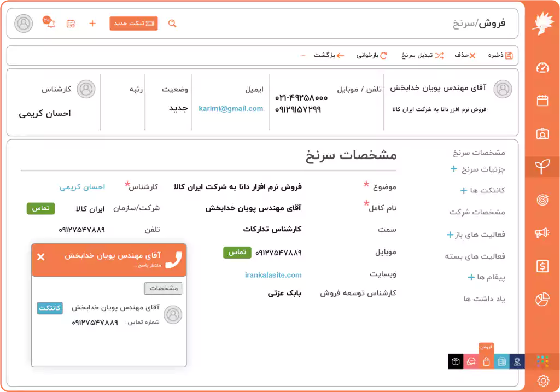This screenshot has width=560, height=392.
Task: Click the تیکت جدید button
Action: coord(133,24)
